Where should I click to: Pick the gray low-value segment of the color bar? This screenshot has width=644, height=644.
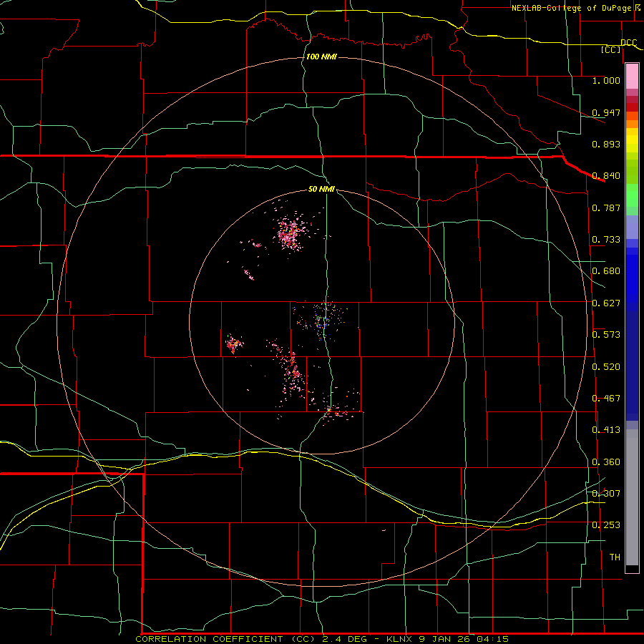pos(632,497)
